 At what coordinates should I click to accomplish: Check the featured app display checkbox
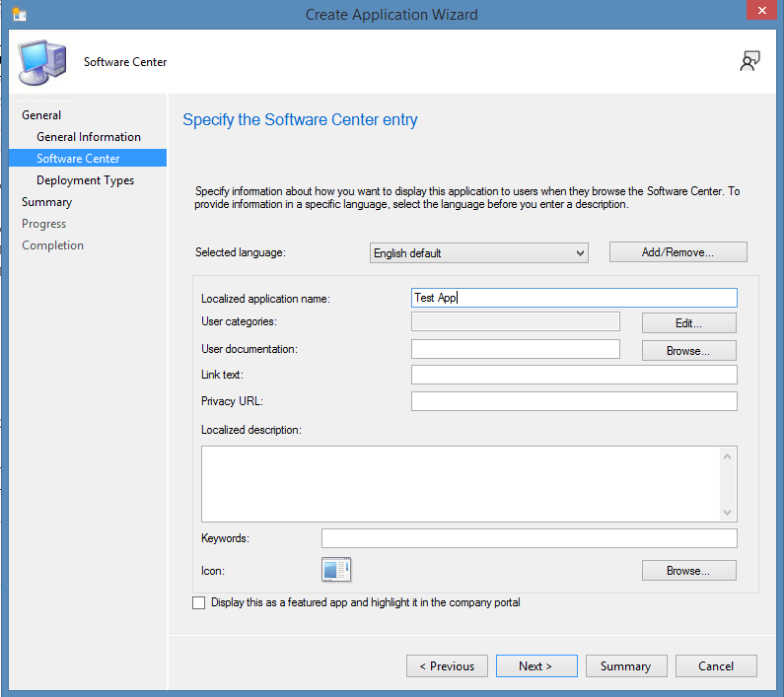pyautogui.click(x=198, y=603)
